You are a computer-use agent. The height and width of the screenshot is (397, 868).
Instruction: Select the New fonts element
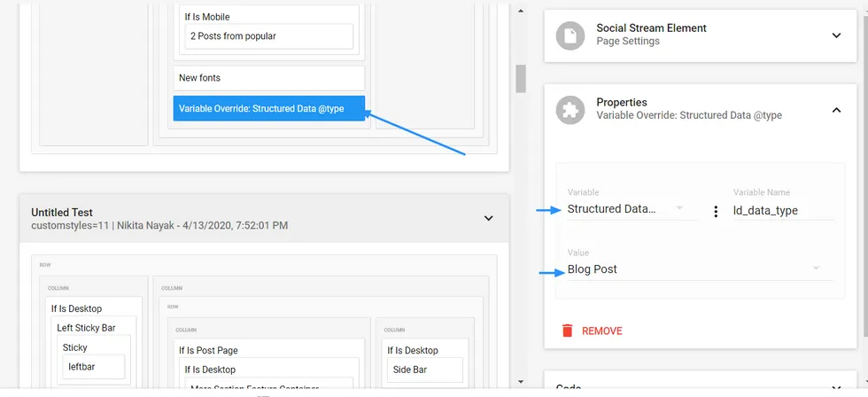pos(268,78)
